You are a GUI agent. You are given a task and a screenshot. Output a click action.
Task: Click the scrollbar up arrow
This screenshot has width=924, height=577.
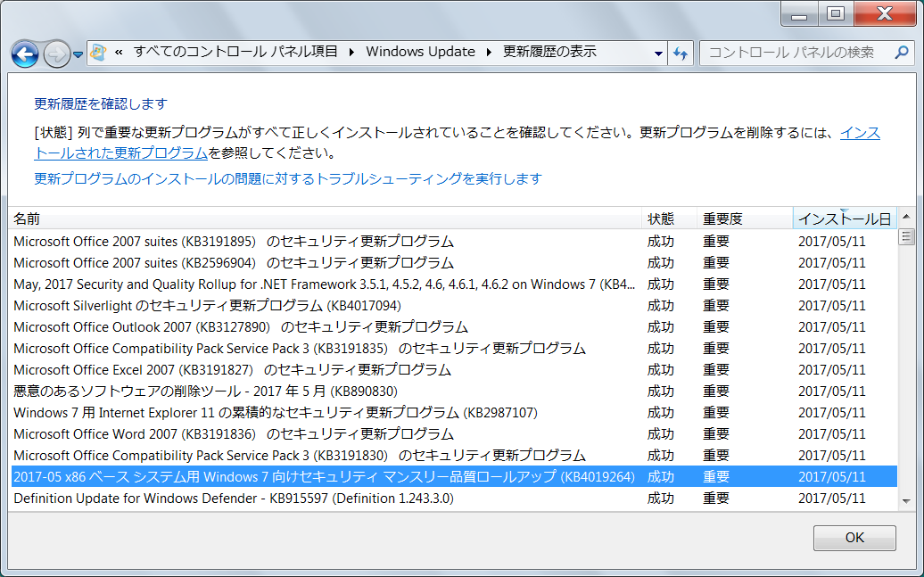906,218
